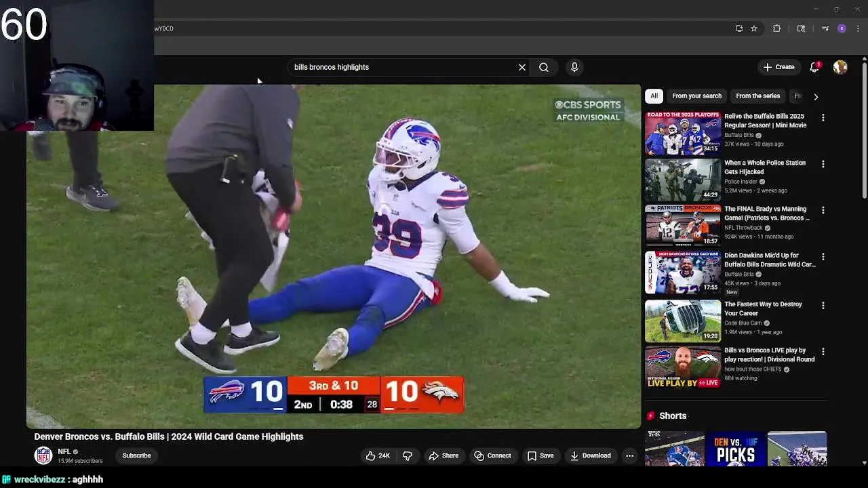
Task: Subscribe to the NFL channel
Action: pos(136,455)
